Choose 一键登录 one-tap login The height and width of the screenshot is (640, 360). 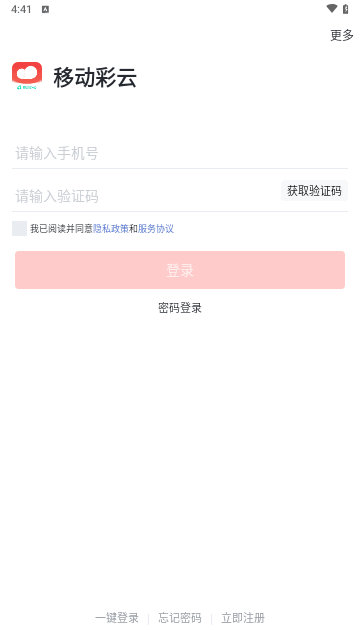(117, 618)
